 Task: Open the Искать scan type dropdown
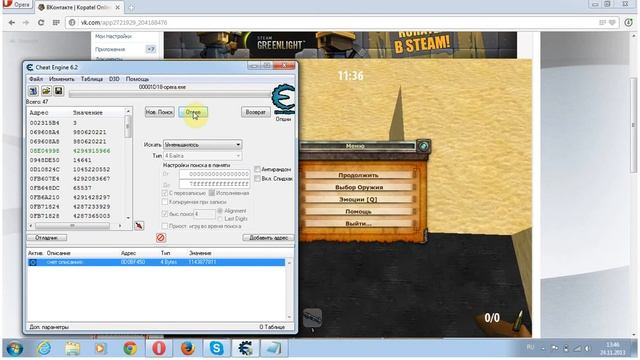[202, 145]
